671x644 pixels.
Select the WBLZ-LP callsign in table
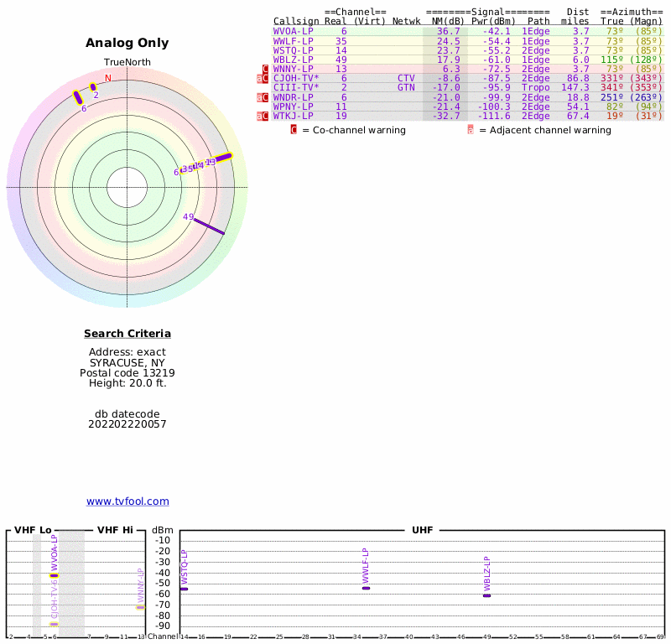[x=293, y=59]
